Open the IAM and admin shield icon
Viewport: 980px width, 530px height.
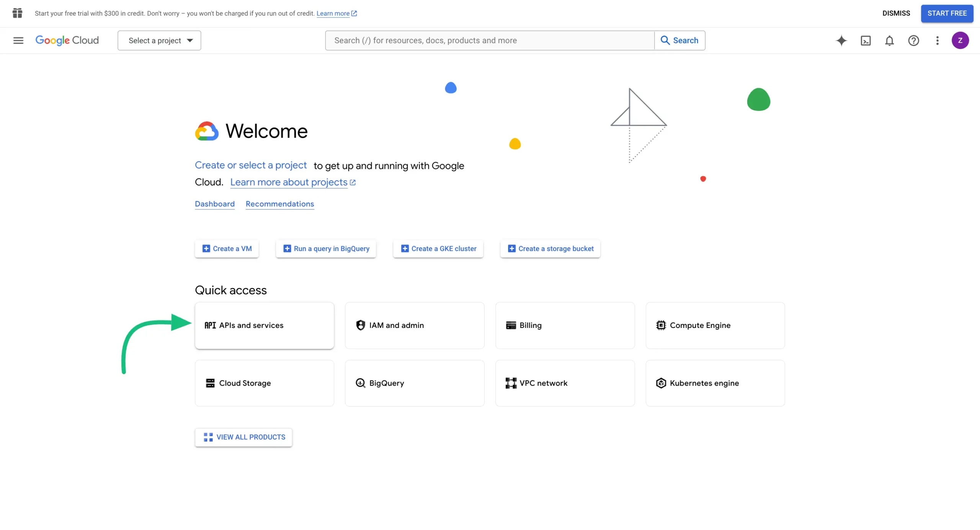pyautogui.click(x=360, y=325)
